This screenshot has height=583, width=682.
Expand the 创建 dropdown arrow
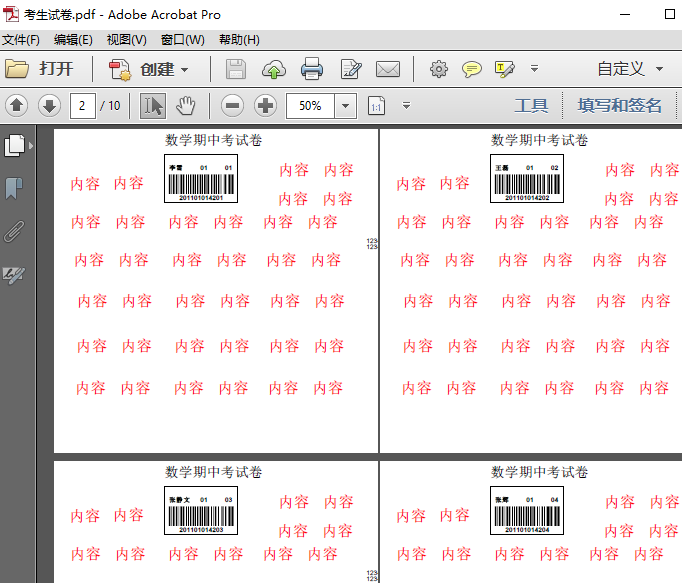pos(184,70)
